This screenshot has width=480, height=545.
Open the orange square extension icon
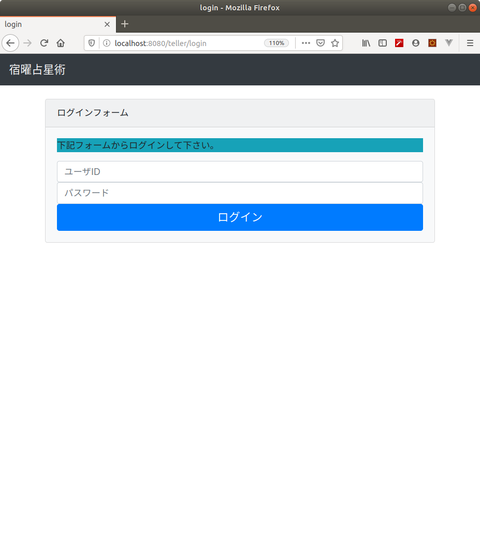point(432,43)
